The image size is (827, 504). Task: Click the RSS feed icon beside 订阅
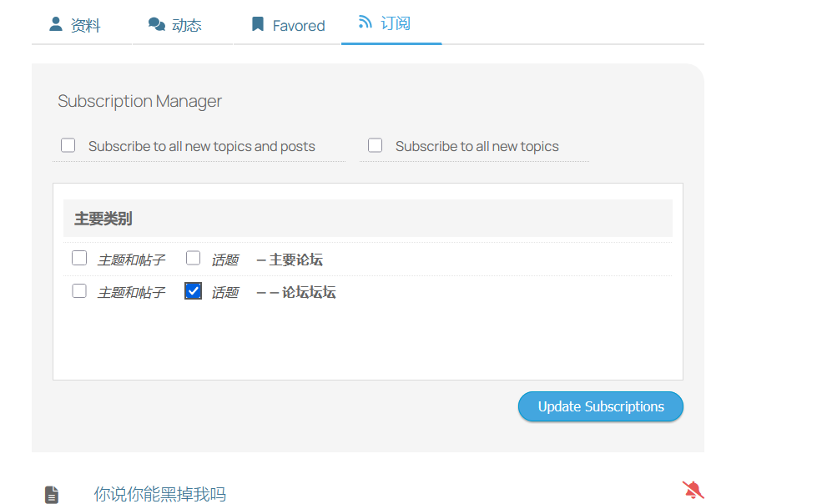point(365,23)
